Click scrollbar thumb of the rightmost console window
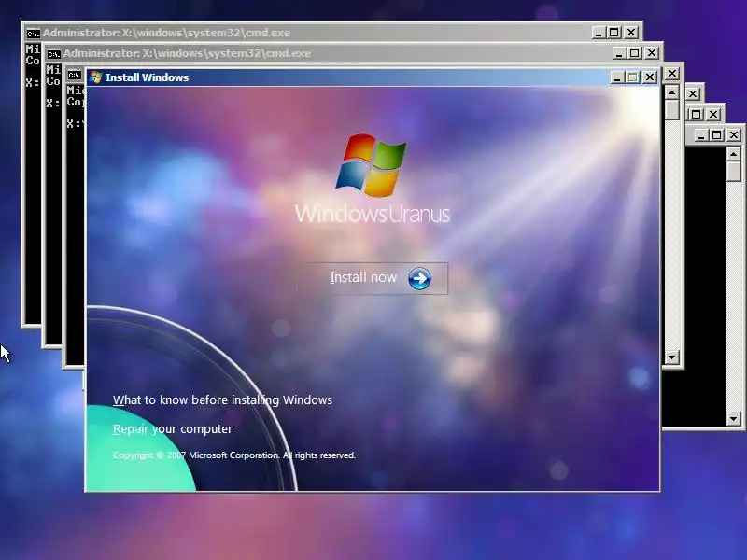This screenshot has width=747, height=560. [x=734, y=171]
